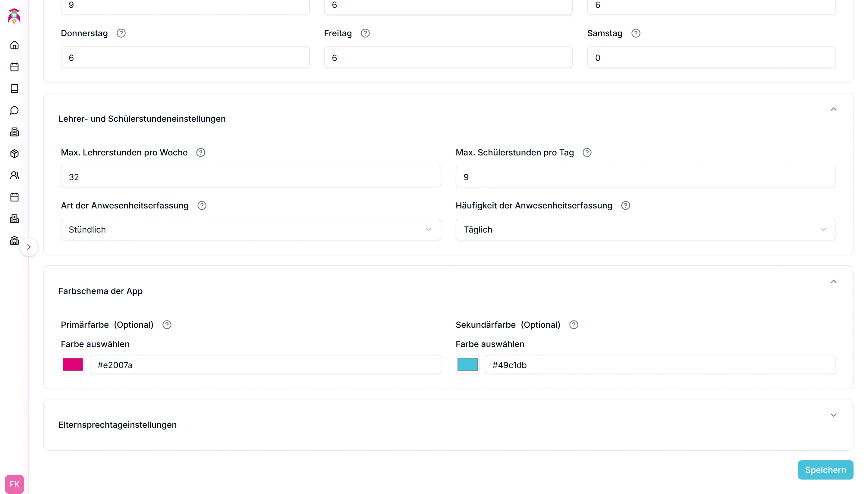Click the book icon in sidebar
Screen dimensions: 868x494
(14, 89)
